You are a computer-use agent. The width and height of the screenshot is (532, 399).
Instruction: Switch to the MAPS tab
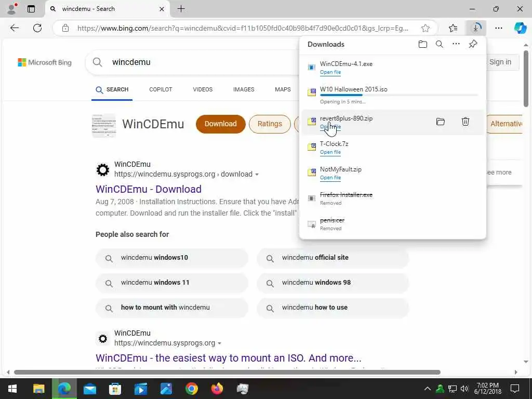[x=283, y=89]
